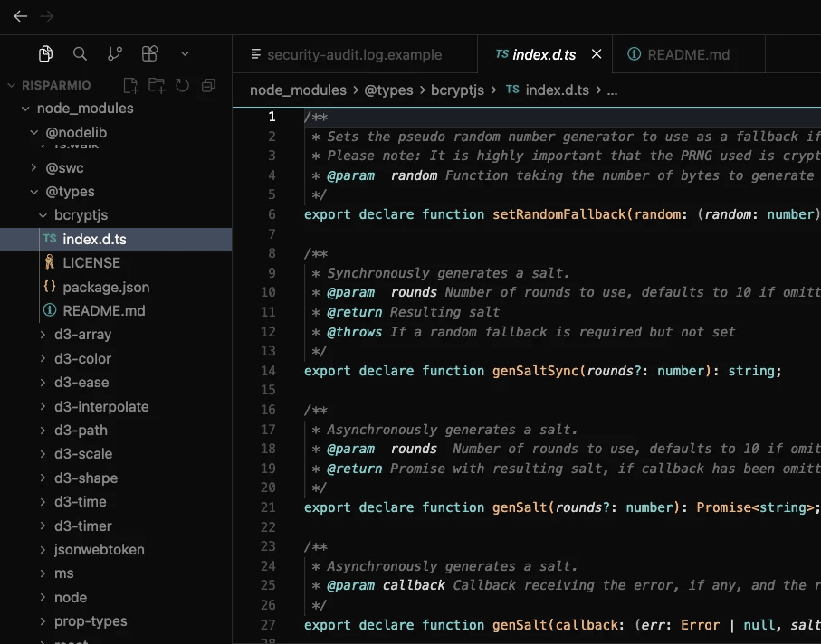
Task: Switch to the README.md tab
Action: (x=688, y=54)
